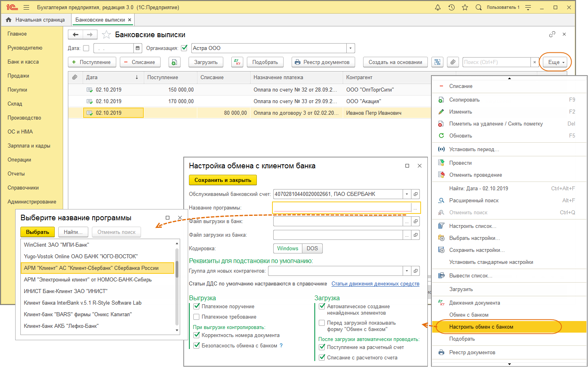Click the copy document icon beside Списание
The width and height of the screenshot is (588, 367).
(174, 62)
